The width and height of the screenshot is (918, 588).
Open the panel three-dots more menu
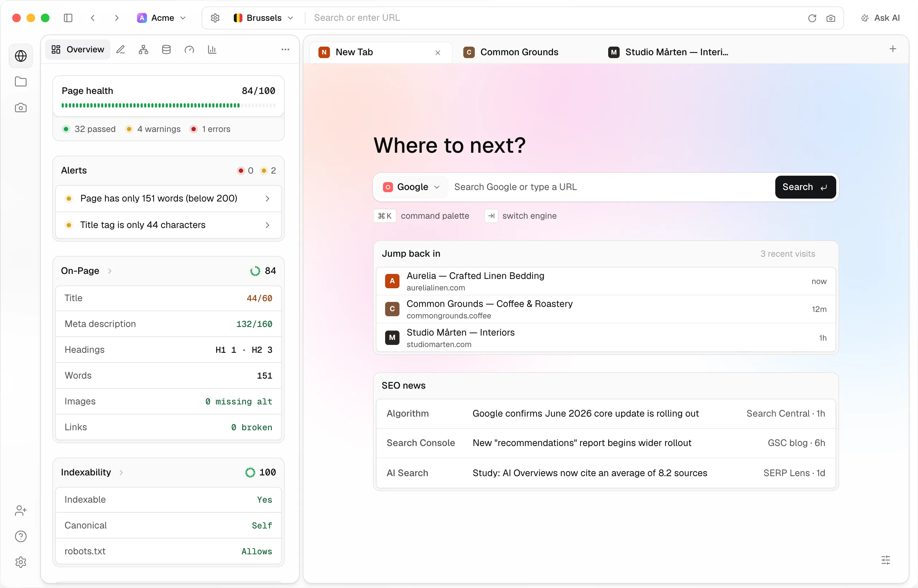point(285,49)
